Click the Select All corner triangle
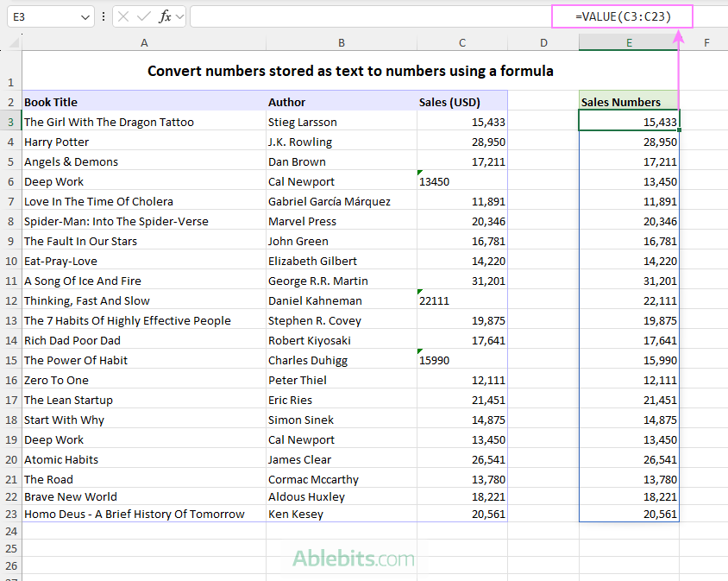Image resolution: width=728 pixels, height=581 pixels. (x=14, y=43)
